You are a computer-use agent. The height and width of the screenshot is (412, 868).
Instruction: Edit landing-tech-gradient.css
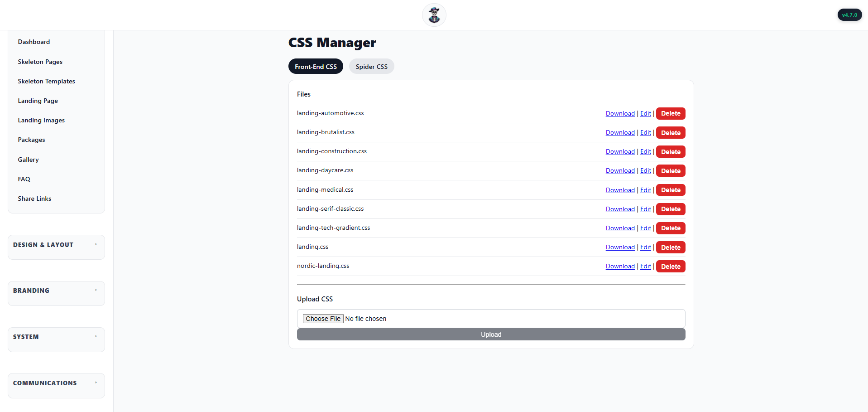pyautogui.click(x=645, y=228)
